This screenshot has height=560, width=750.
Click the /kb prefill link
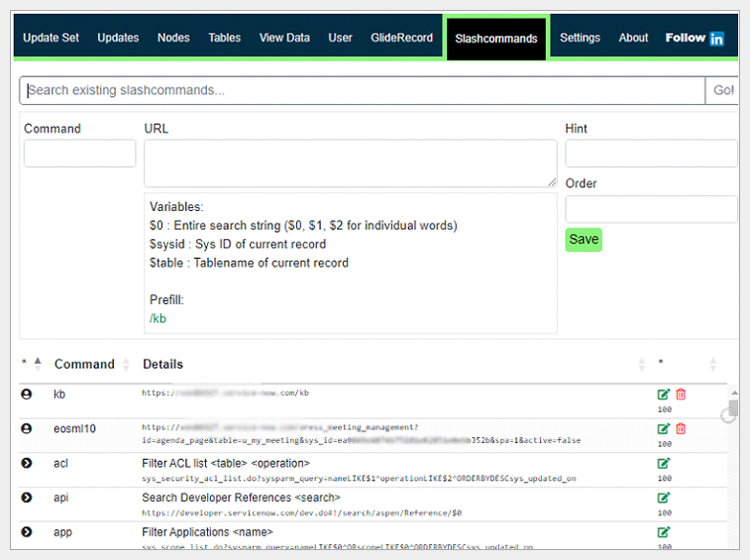tap(158, 318)
